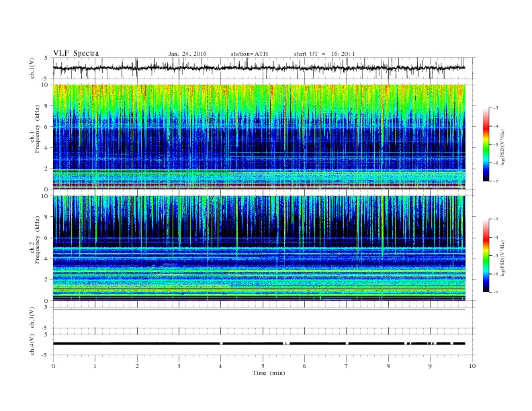Image resolution: width=532 pixels, height=411 pixels.
Task: Click the "station=ATH" header label
Action: (x=249, y=54)
